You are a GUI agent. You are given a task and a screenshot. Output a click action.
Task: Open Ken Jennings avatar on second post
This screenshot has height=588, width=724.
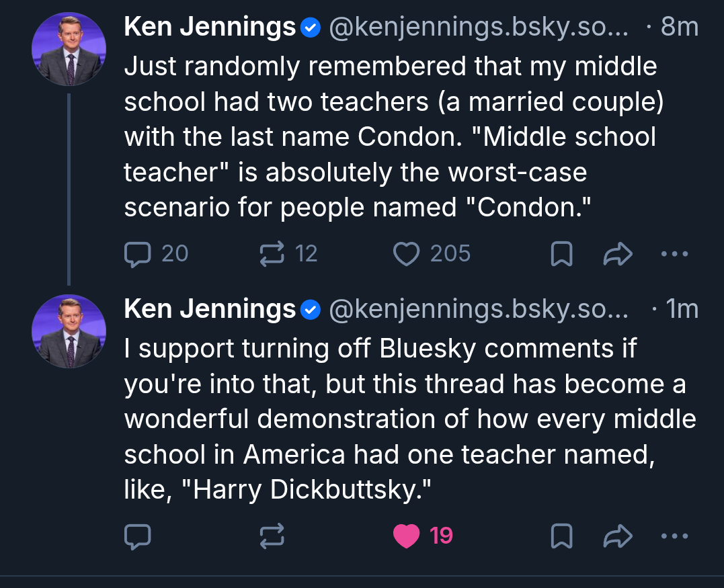(x=69, y=331)
